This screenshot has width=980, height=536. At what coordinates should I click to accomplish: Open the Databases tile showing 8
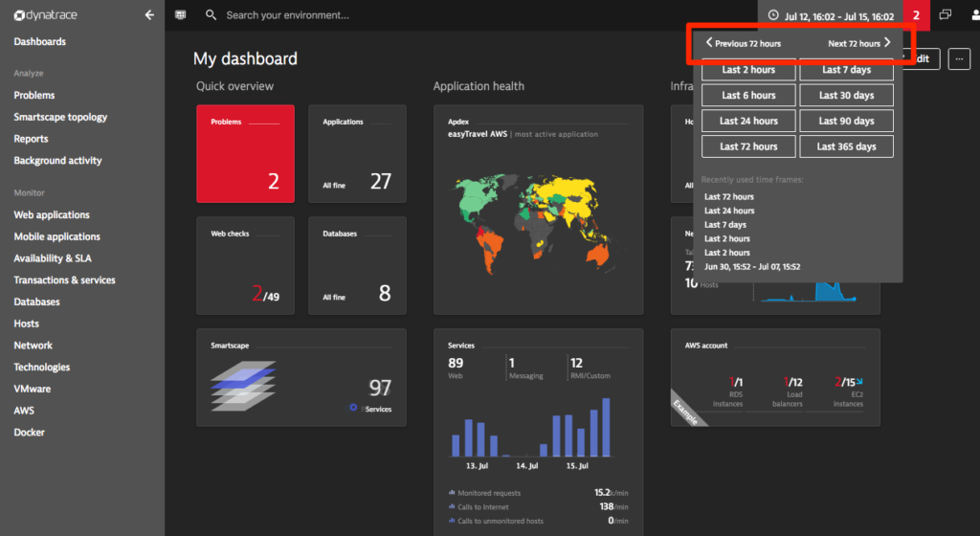tap(358, 265)
